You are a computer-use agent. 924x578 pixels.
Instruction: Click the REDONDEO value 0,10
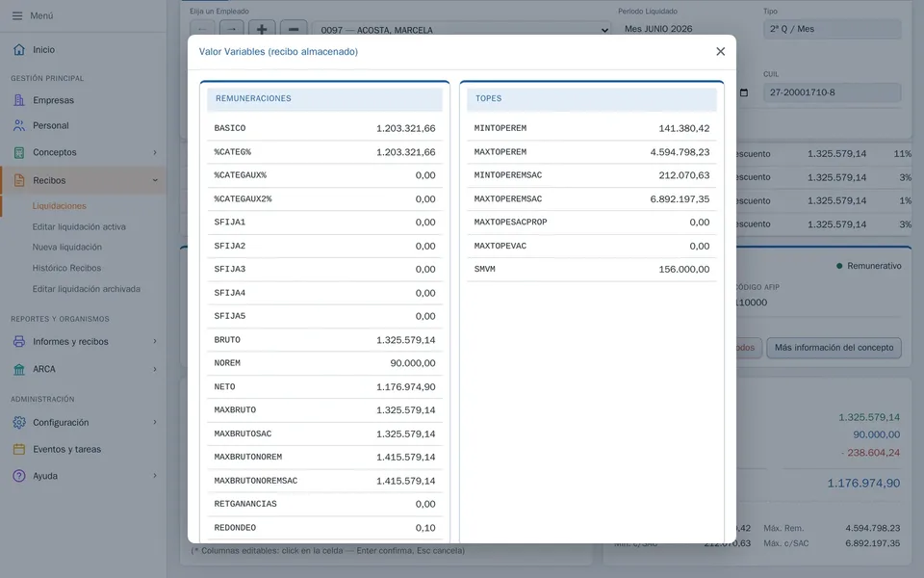[x=425, y=528]
